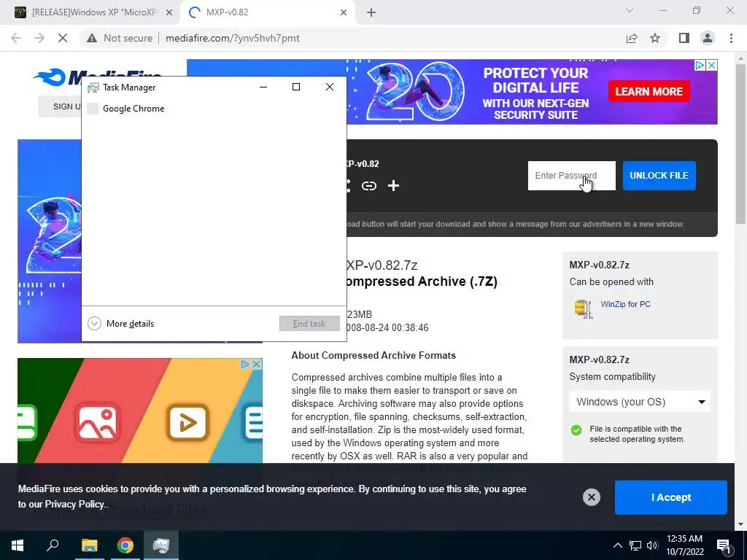Click the Task Manager title icon

point(93,87)
